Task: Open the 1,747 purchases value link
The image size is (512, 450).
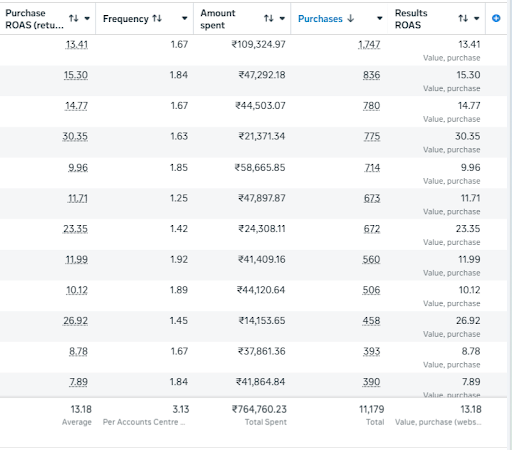Action: point(369,45)
